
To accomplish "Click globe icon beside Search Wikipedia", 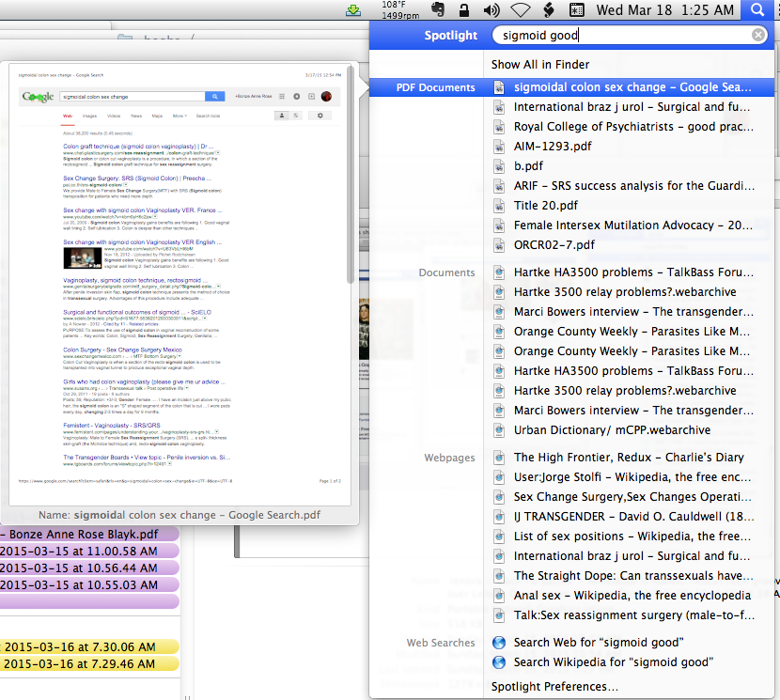I will tap(499, 662).
